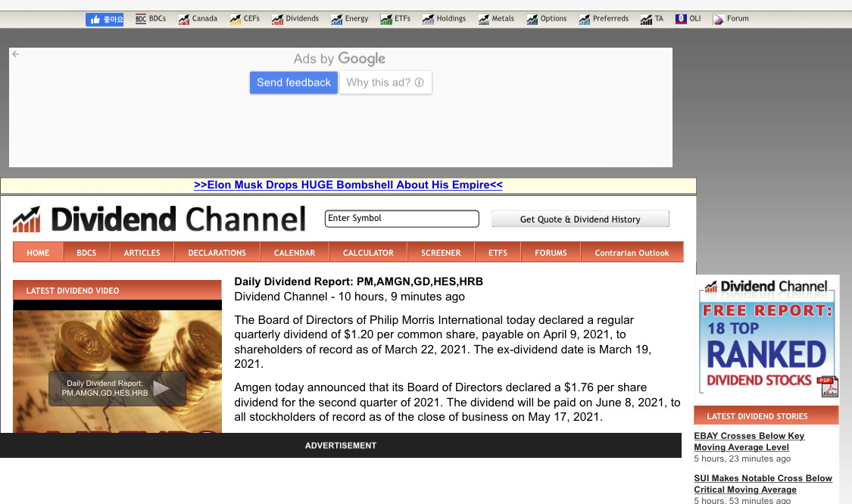Open the HOME tab

38,253
